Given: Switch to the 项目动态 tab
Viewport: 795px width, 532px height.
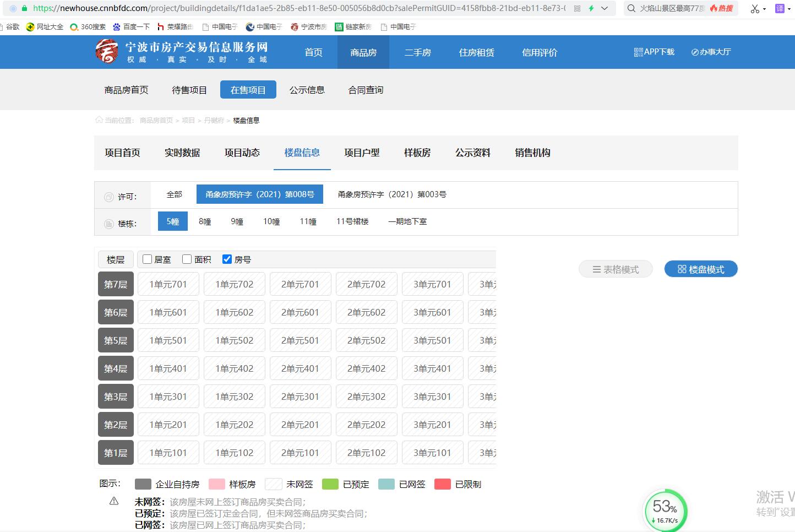Looking at the screenshot, I should [x=242, y=153].
